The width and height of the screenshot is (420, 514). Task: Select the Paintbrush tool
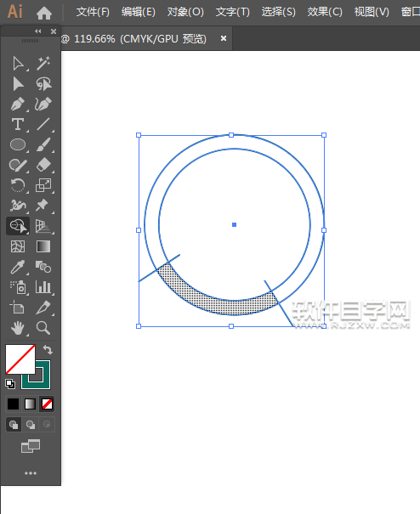(x=43, y=144)
